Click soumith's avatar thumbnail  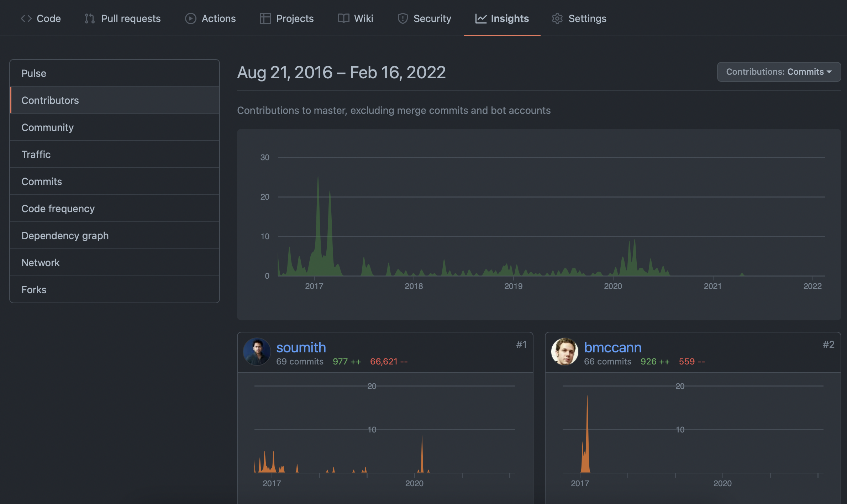tap(257, 352)
